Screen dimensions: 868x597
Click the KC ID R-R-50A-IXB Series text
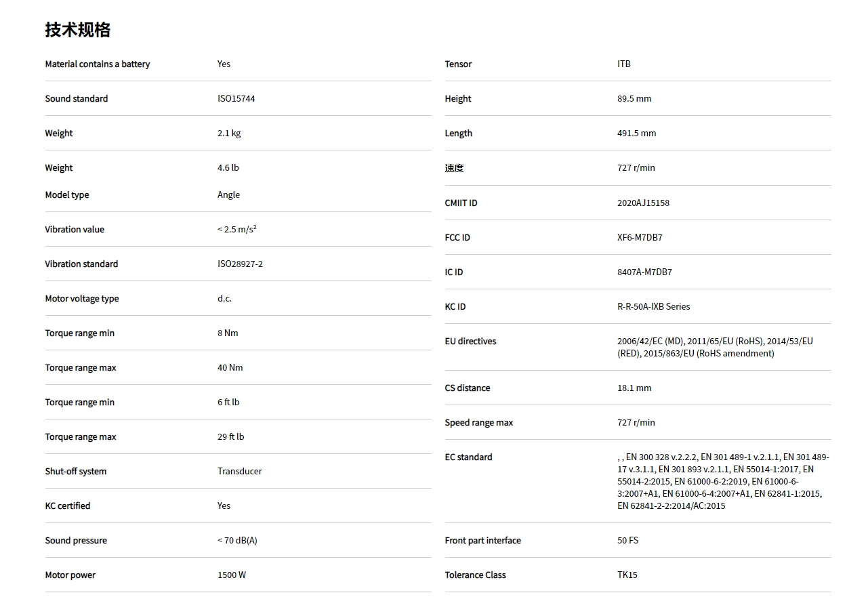[x=653, y=307]
